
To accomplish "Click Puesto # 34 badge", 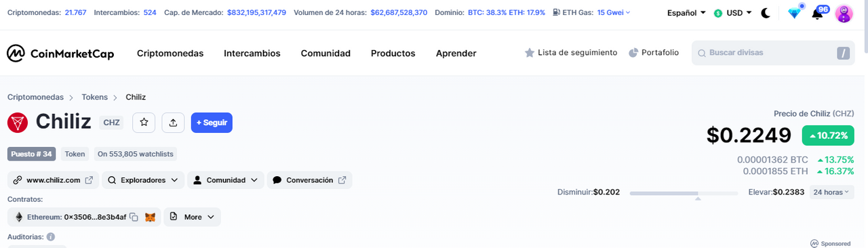I will [x=31, y=154].
